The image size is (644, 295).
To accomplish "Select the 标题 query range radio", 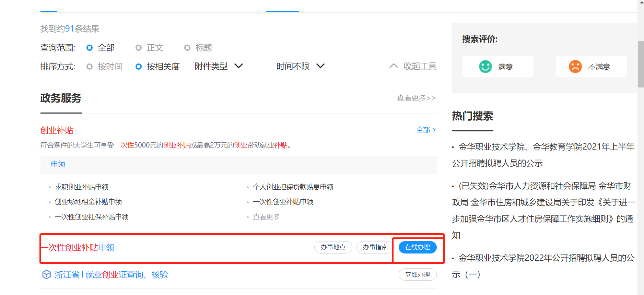I will (x=187, y=48).
